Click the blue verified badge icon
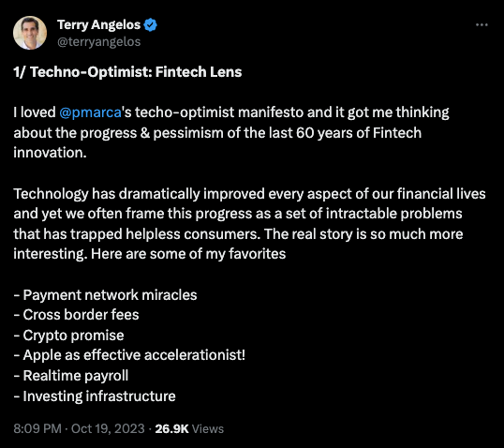 151,24
